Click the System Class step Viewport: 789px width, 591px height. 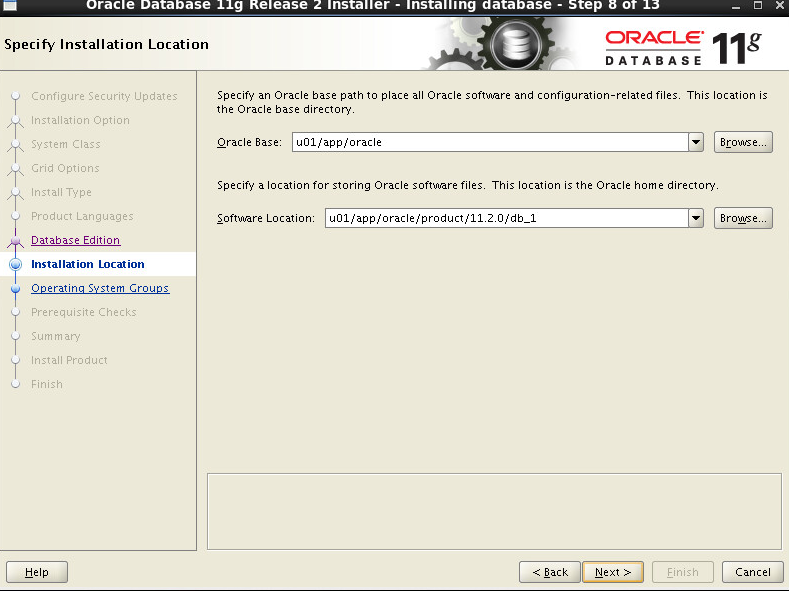tap(65, 144)
